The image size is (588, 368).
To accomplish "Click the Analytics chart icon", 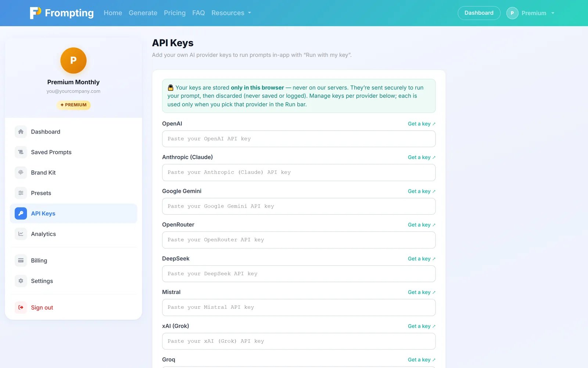I will [x=21, y=234].
